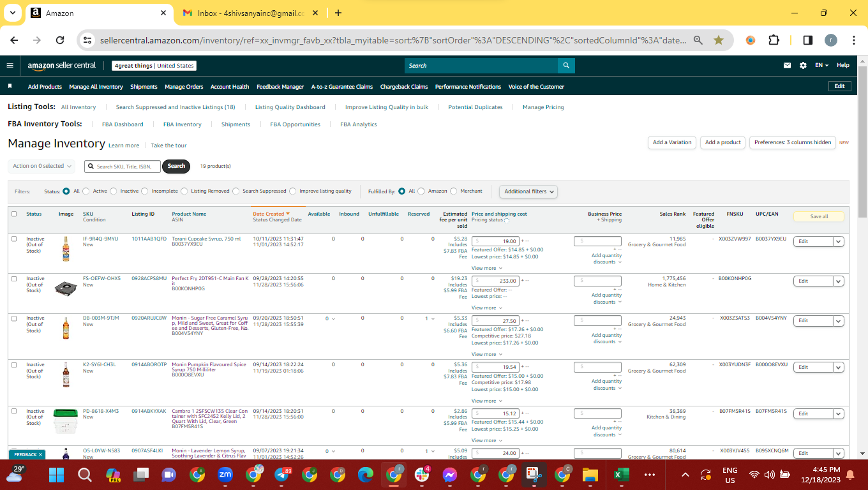
Task: Open Account Health nav item
Action: [x=230, y=87]
